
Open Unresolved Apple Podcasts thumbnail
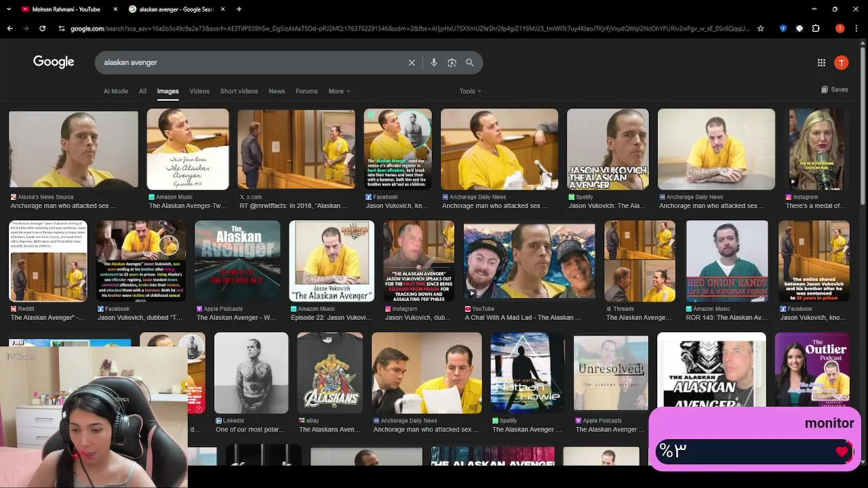pyautogui.click(x=611, y=373)
